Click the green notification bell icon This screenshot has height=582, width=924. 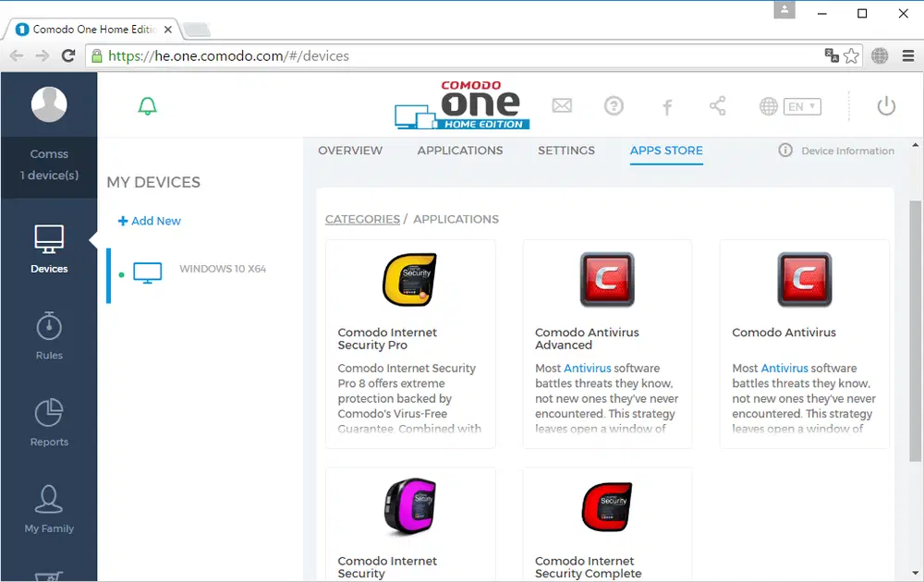tap(147, 106)
